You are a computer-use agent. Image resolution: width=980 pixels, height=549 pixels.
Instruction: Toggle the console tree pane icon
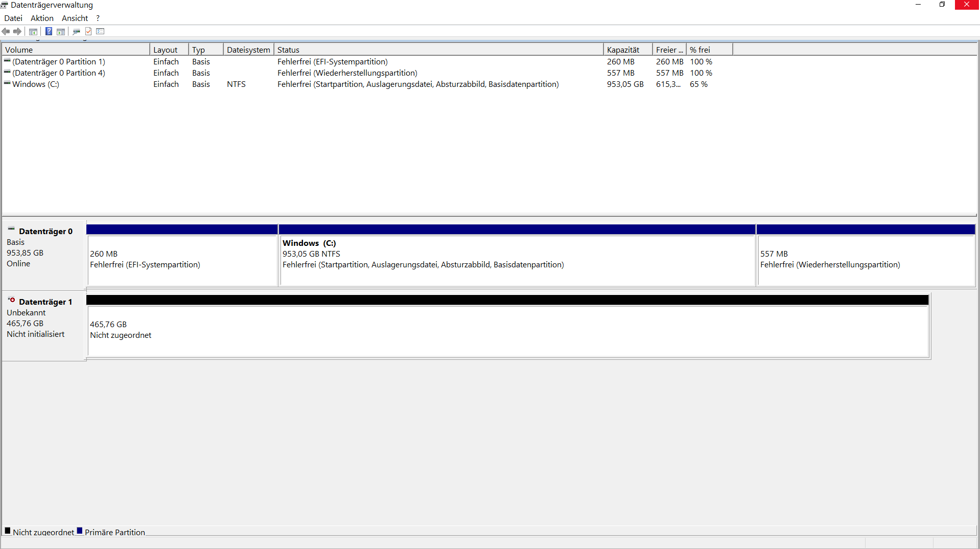33,32
